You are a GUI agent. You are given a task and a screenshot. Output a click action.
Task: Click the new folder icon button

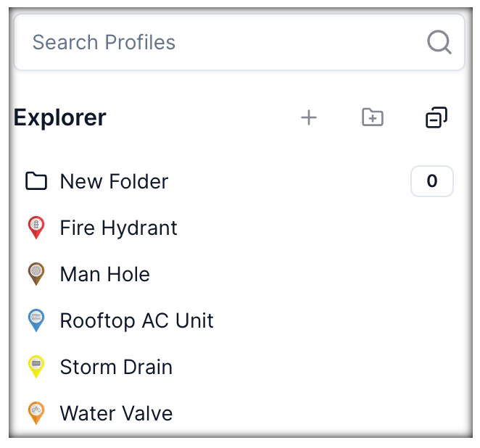(373, 117)
